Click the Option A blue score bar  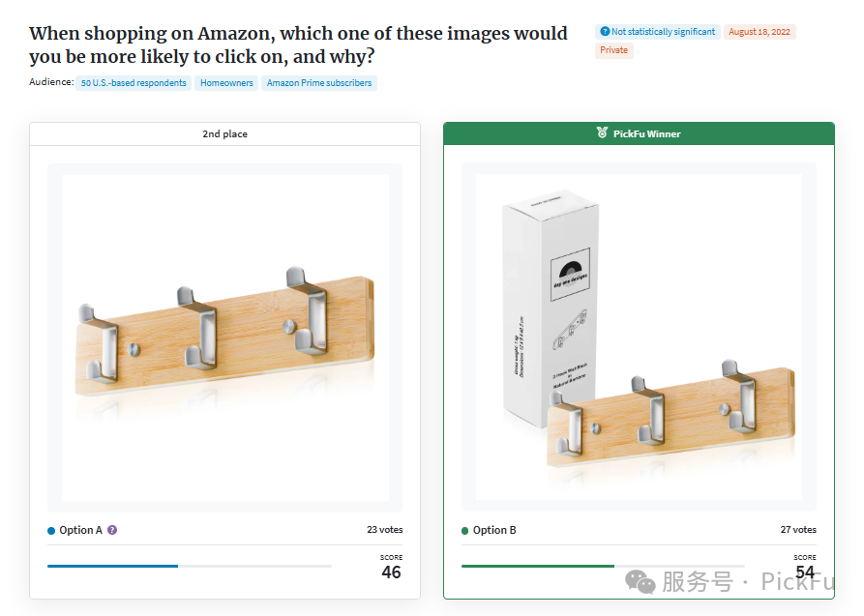[x=112, y=566]
